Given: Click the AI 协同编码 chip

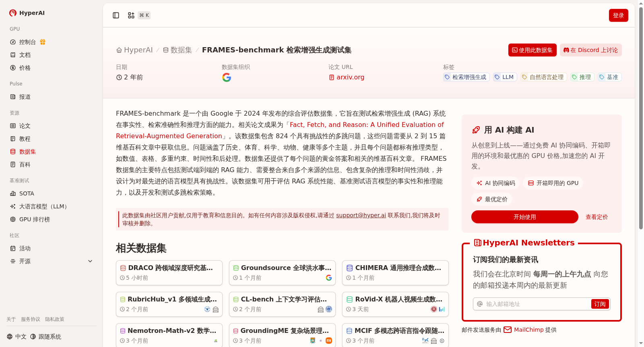Looking at the screenshot, I should 495,183.
